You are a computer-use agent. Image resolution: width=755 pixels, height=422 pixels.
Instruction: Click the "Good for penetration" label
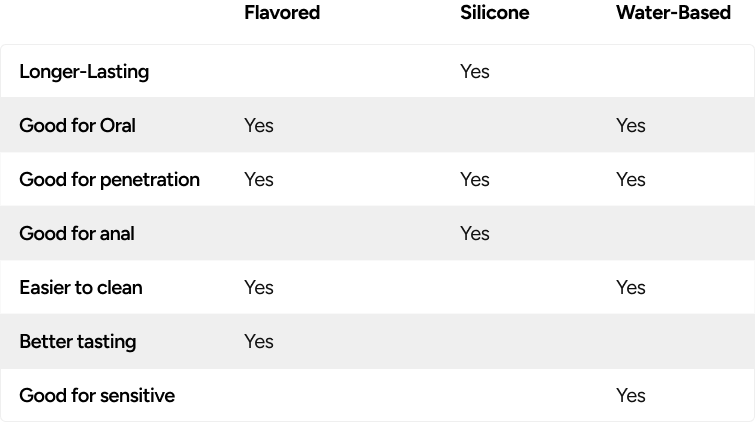pyautogui.click(x=109, y=180)
